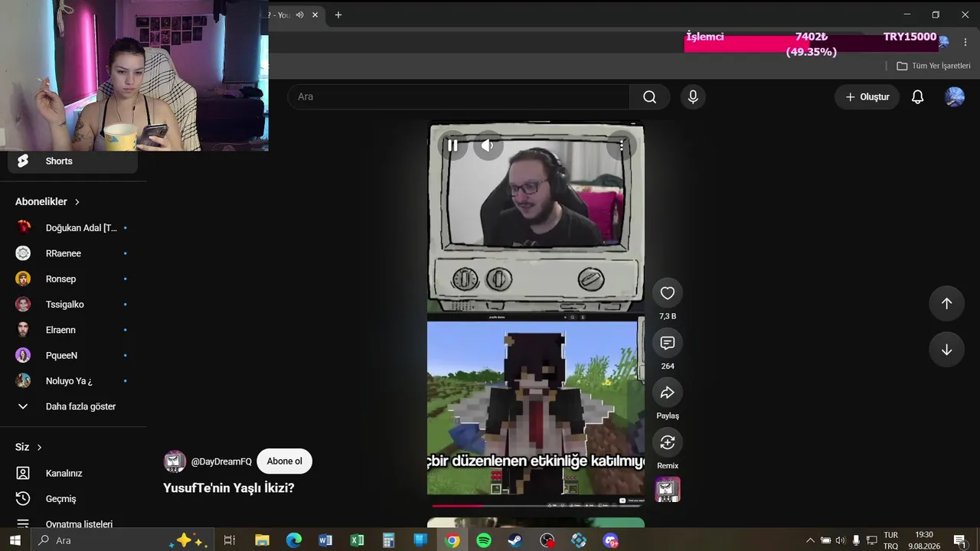Open Kanalınız page
The height and width of the screenshot is (551, 980).
[x=73, y=473]
